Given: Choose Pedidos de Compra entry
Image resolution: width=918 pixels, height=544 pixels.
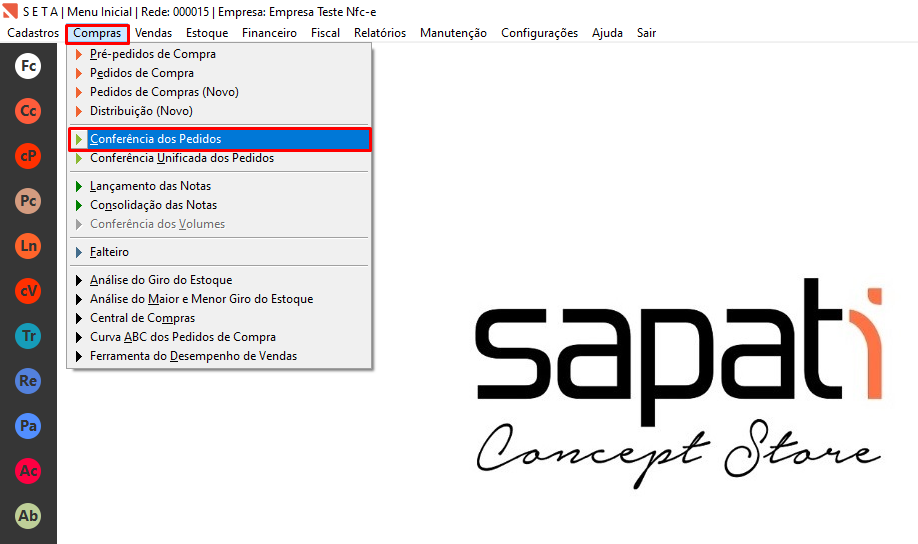Looking at the screenshot, I should (220, 73).
